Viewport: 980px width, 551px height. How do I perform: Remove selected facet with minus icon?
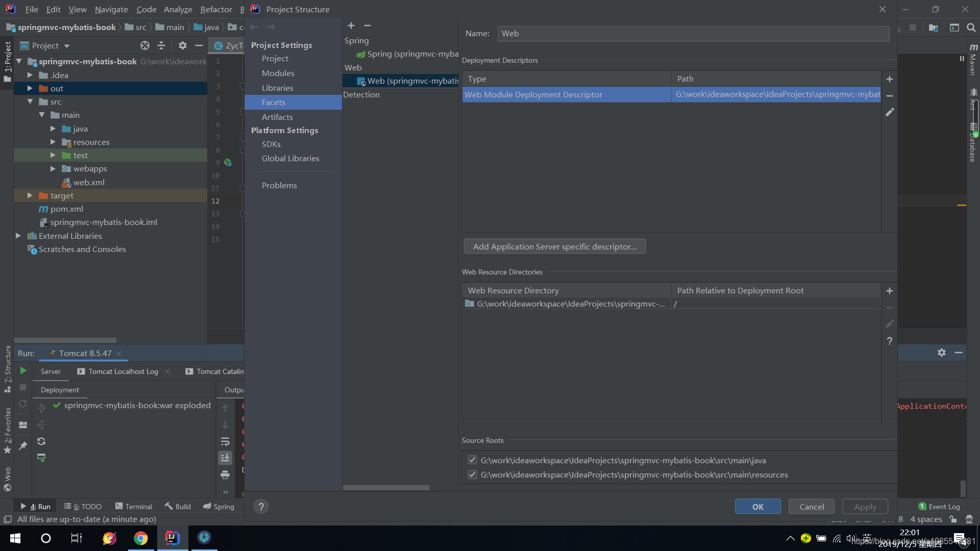(x=367, y=26)
